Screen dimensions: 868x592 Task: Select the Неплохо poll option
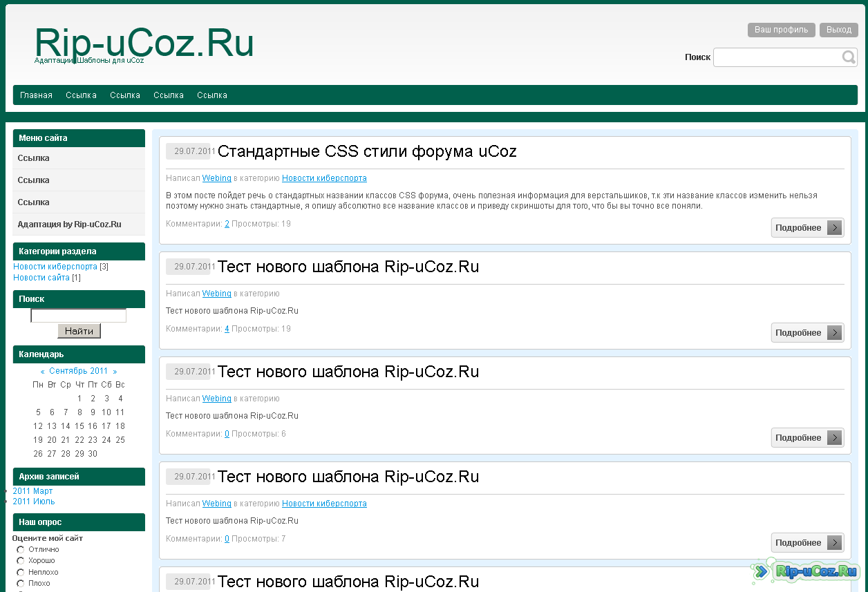pos(21,573)
